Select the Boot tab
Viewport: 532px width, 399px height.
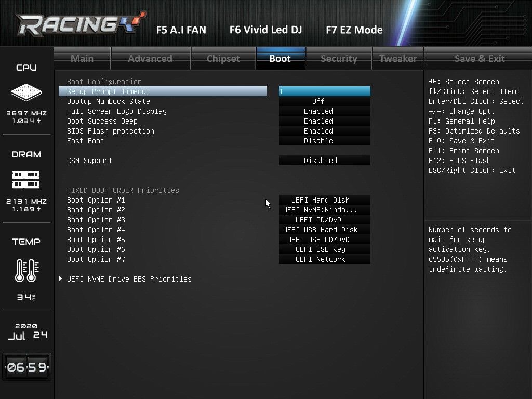[x=280, y=58]
